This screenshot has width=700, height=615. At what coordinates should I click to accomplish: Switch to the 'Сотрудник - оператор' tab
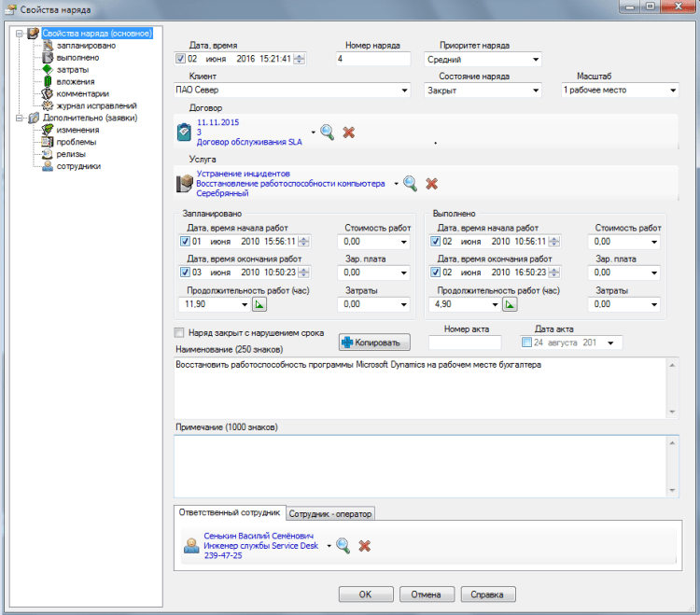pyautogui.click(x=329, y=513)
